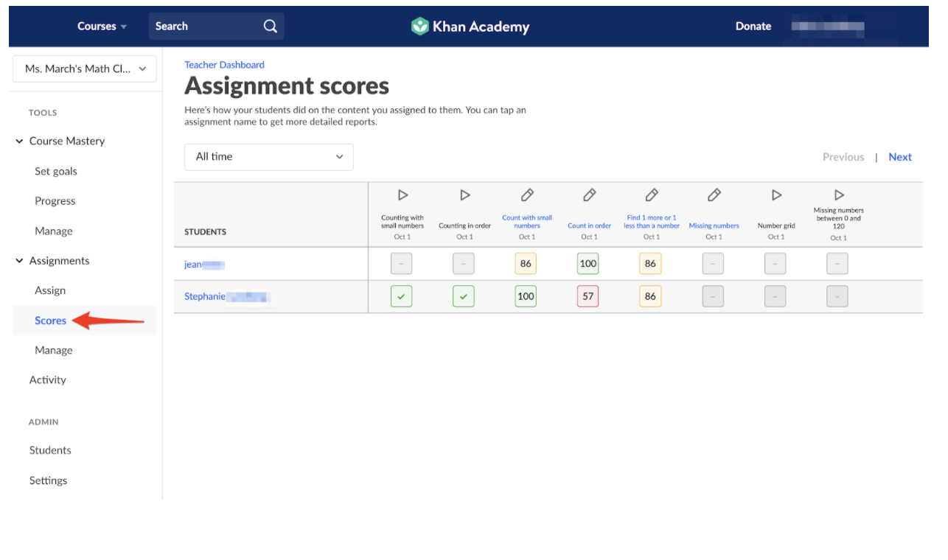The width and height of the screenshot is (948, 560).
Task: Click the STUDENTS column header
Action: coord(206,232)
